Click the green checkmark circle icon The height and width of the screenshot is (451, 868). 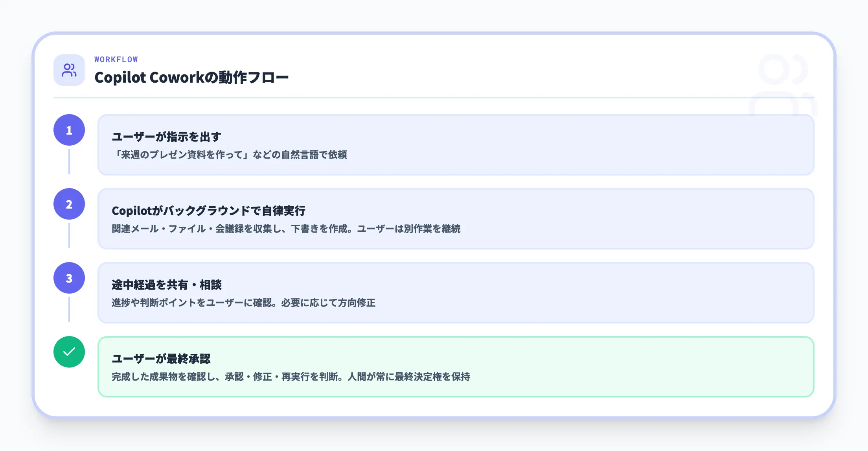tap(69, 352)
